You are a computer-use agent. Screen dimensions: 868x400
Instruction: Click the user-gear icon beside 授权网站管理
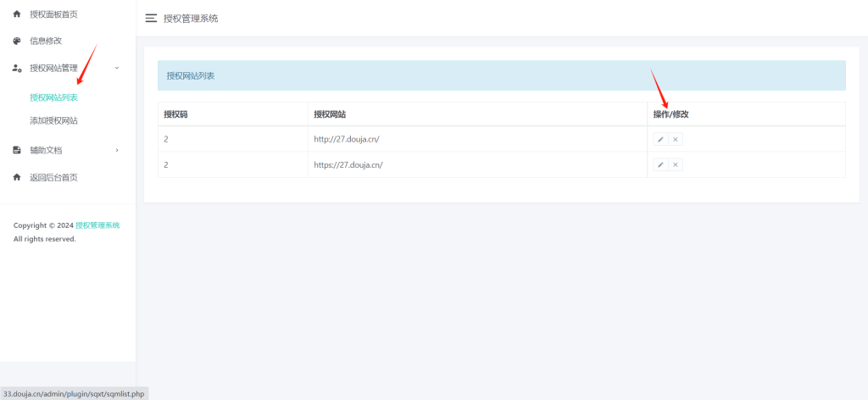[x=17, y=68]
